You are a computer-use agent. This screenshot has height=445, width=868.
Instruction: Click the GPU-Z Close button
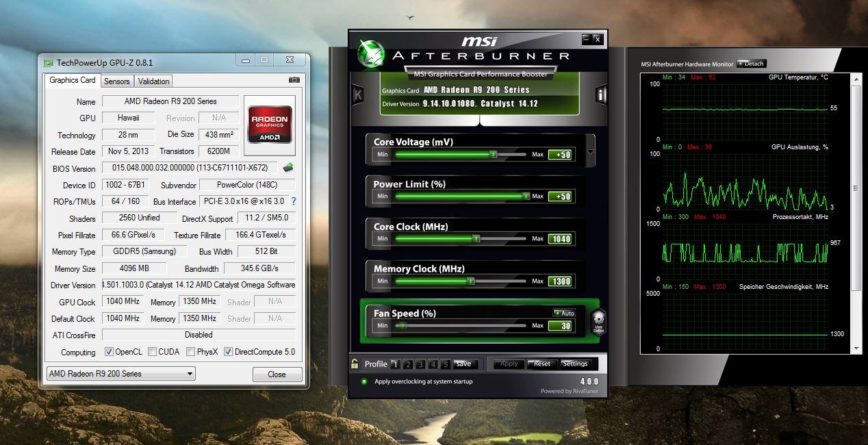(x=277, y=374)
